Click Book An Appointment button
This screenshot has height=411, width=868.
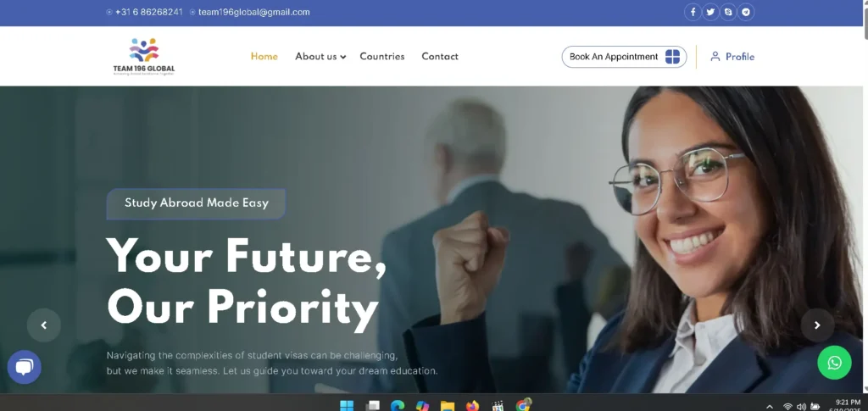tap(624, 57)
